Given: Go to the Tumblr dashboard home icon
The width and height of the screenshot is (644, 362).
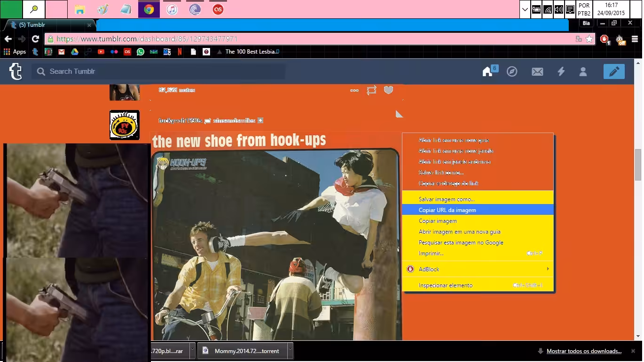Looking at the screenshot, I should point(487,71).
